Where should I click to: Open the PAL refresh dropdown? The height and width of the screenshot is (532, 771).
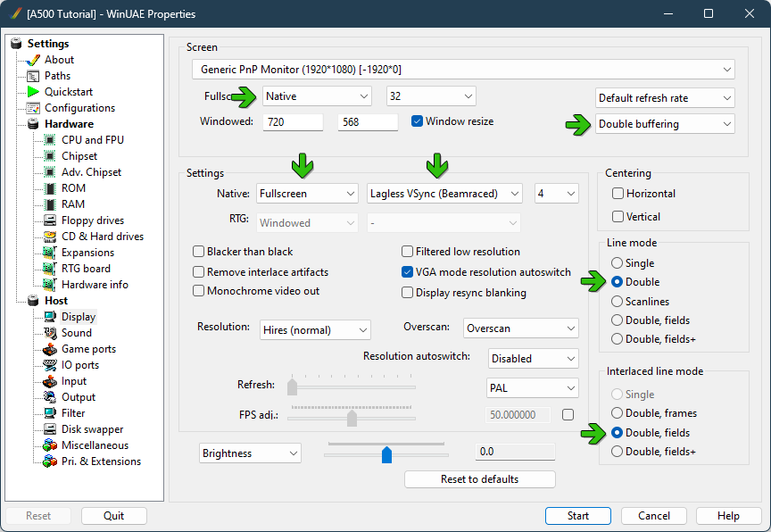tap(532, 388)
